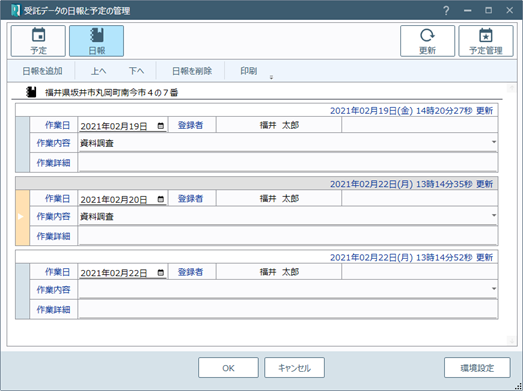523x391 pixels.
Task: Expand toolbar overflow arrow after 印刷
Action: [271, 77]
